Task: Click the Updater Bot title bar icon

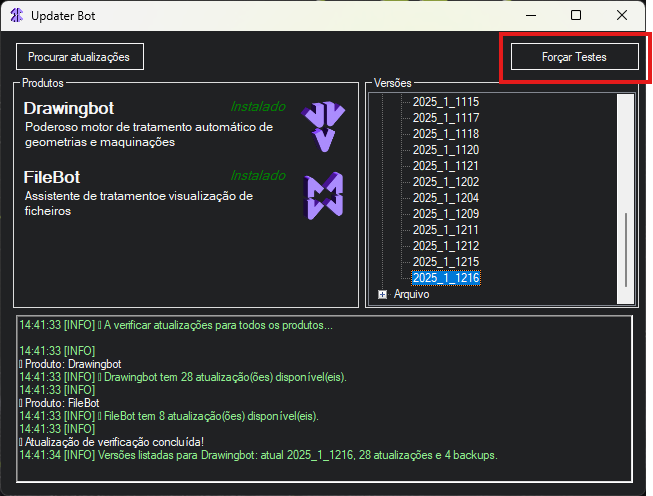Action: pos(16,15)
